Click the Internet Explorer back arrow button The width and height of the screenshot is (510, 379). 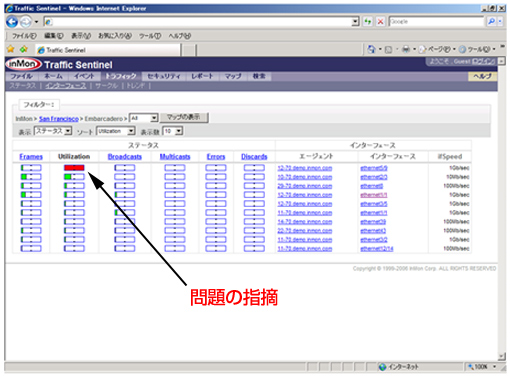pyautogui.click(x=12, y=22)
